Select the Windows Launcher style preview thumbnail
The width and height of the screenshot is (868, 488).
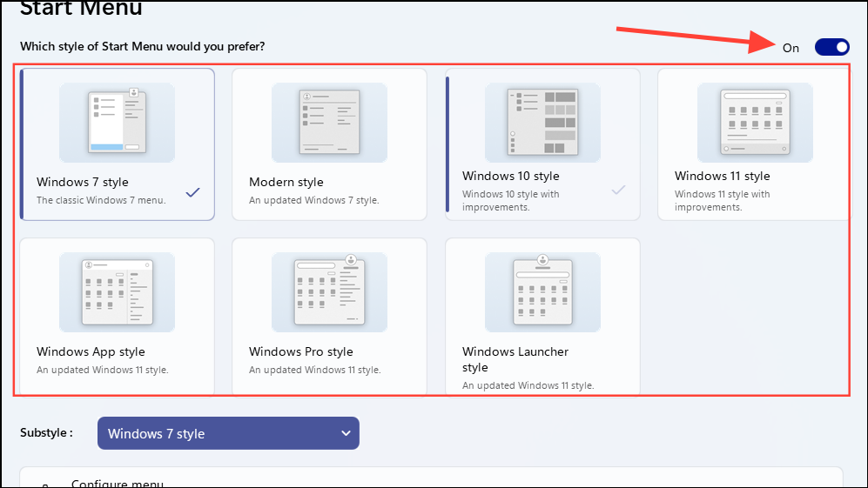point(542,292)
